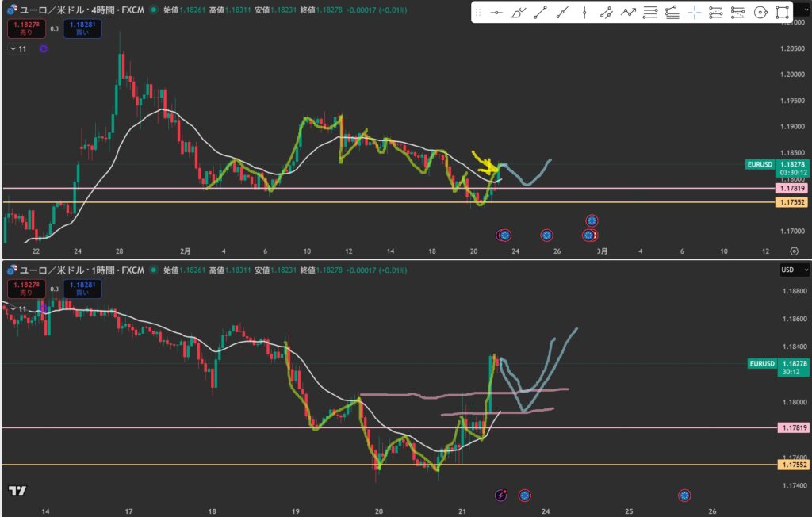Open chart settings gear on 4-hour chart
The height and width of the screenshot is (517, 812).
click(794, 251)
